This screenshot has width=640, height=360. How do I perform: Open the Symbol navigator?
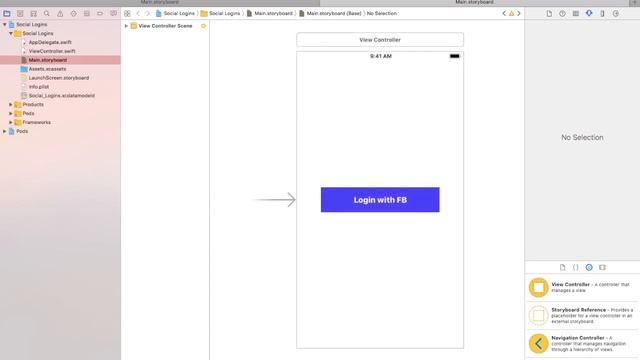[x=33, y=13]
